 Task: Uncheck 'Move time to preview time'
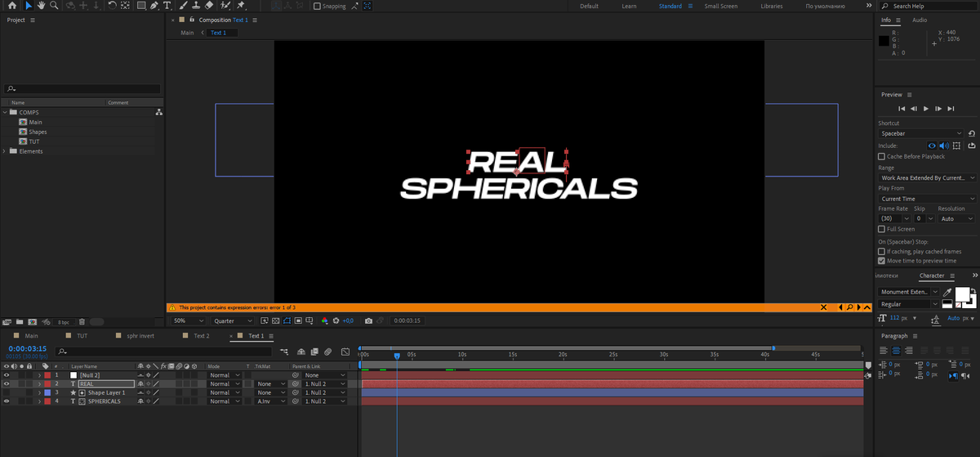pos(881,261)
